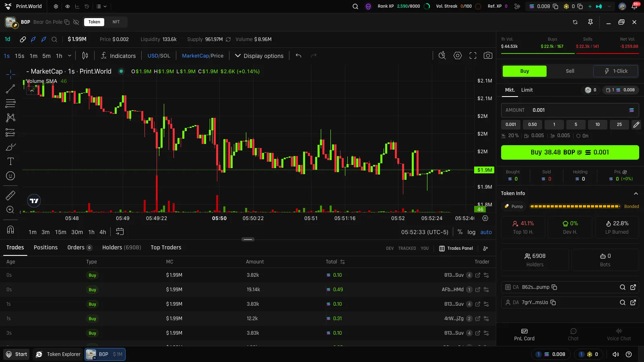Viewport: 644px width, 362px height.
Task: Open candlestick chart type selector
Action: pos(85,56)
